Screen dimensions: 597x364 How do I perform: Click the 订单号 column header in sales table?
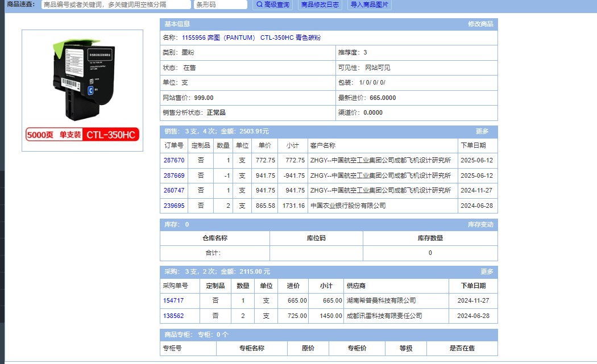click(174, 145)
